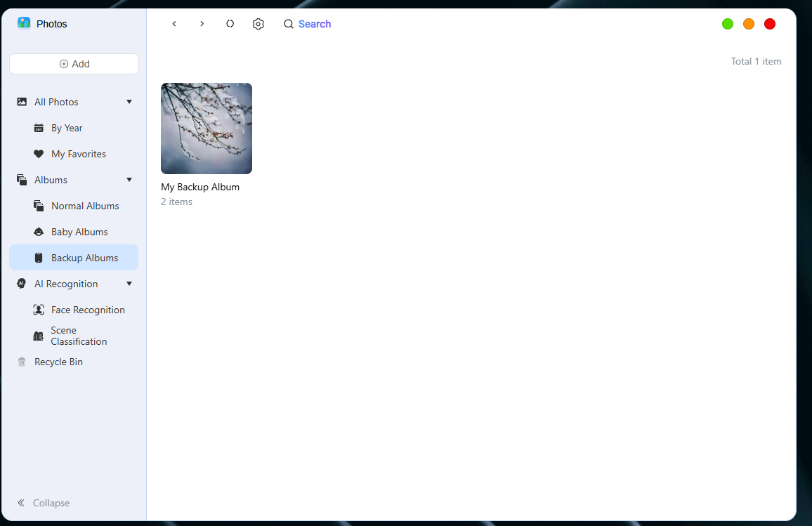812x526 pixels.
Task: Click the baby face icon
Action: (39, 232)
